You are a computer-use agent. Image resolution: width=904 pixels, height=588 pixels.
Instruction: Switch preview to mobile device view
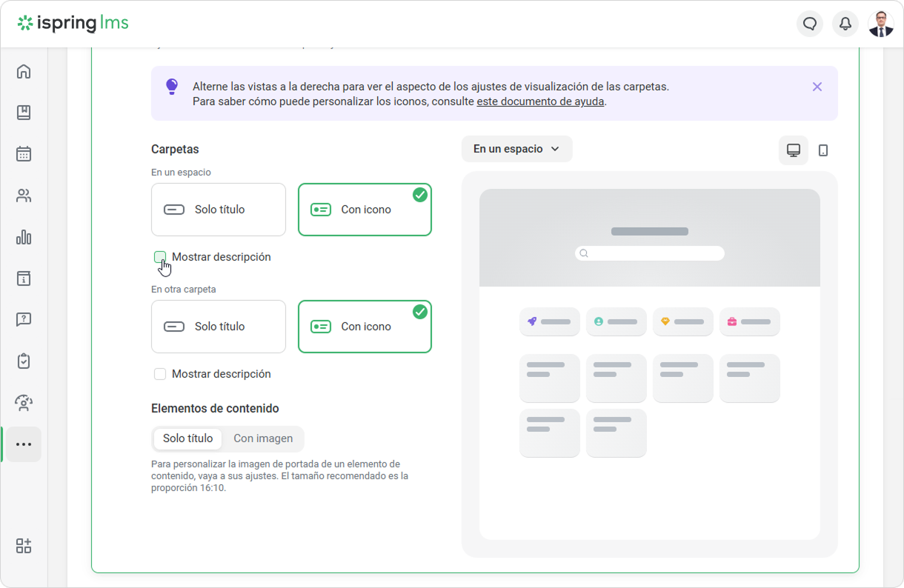click(x=823, y=150)
